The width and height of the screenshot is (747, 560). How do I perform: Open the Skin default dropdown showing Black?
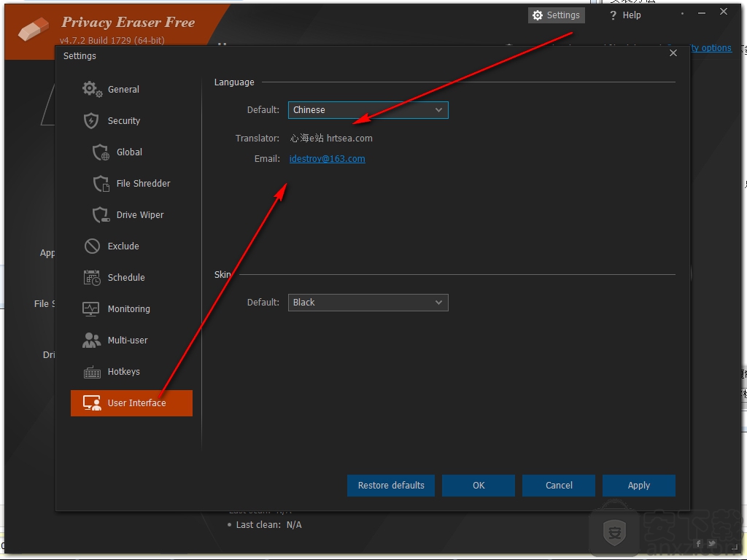tap(368, 303)
